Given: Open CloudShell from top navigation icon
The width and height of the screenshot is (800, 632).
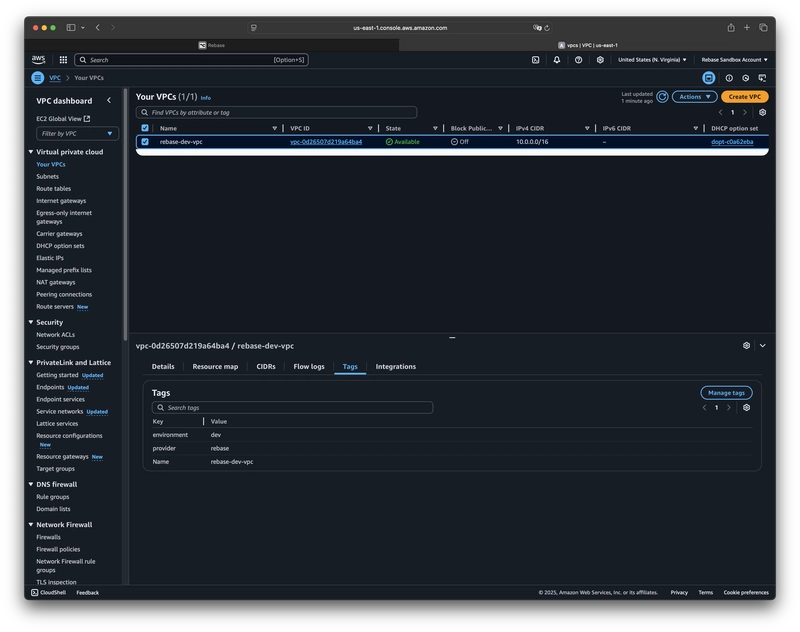Looking at the screenshot, I should pyautogui.click(x=535, y=60).
